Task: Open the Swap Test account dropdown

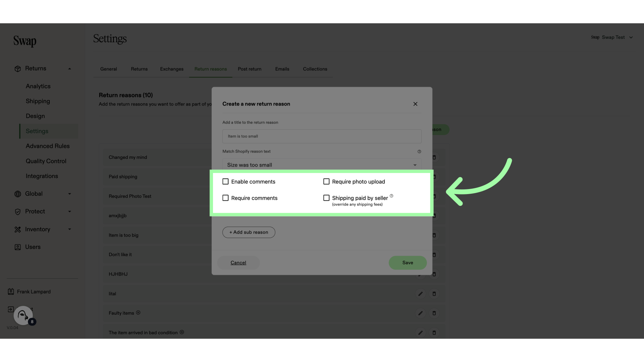Action: tap(612, 37)
